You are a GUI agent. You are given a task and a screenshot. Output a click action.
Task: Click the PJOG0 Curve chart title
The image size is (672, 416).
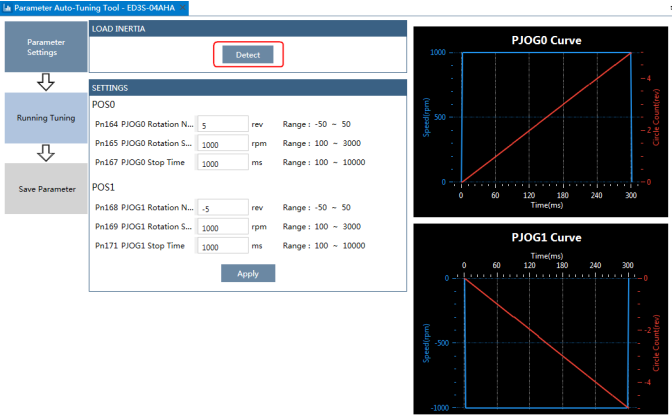(546, 40)
